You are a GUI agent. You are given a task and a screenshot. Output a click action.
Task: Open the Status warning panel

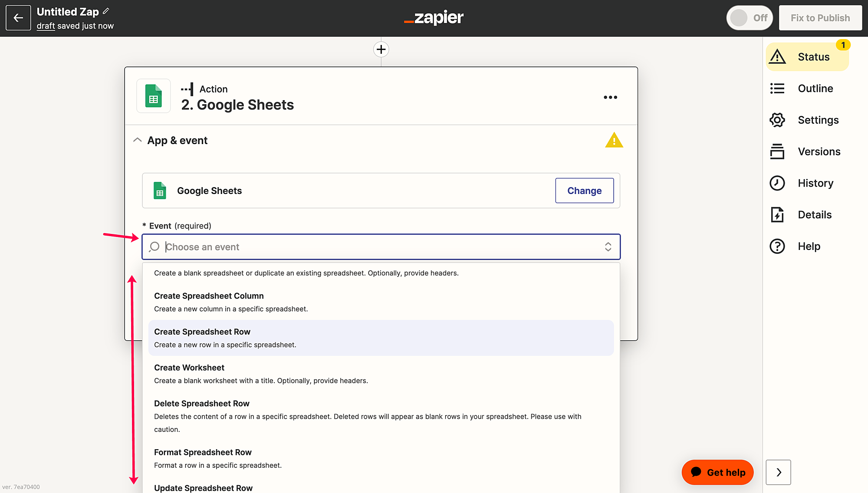click(807, 57)
